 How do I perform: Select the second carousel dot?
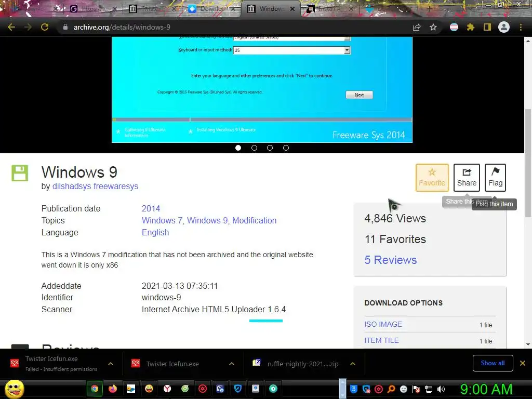254,148
